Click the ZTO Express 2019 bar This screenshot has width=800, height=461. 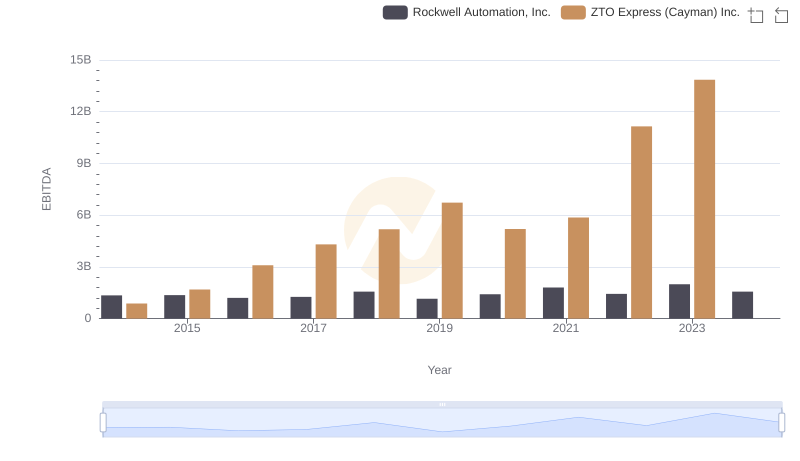pyautogui.click(x=452, y=261)
